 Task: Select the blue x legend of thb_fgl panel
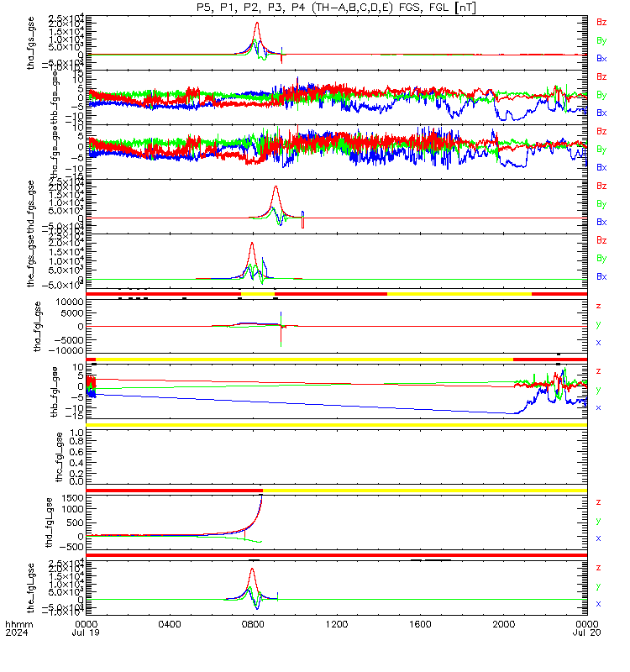[598, 408]
